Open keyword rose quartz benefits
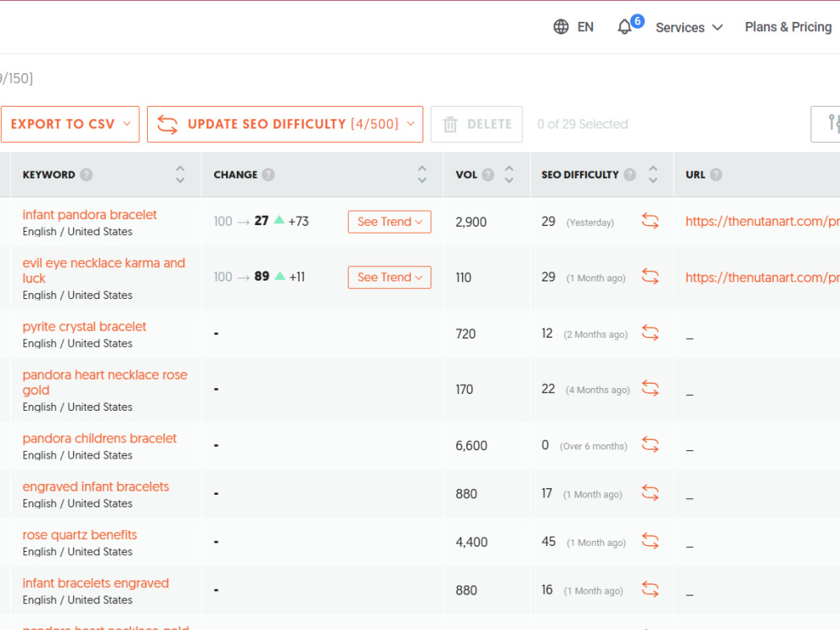The image size is (840, 630). [x=79, y=534]
